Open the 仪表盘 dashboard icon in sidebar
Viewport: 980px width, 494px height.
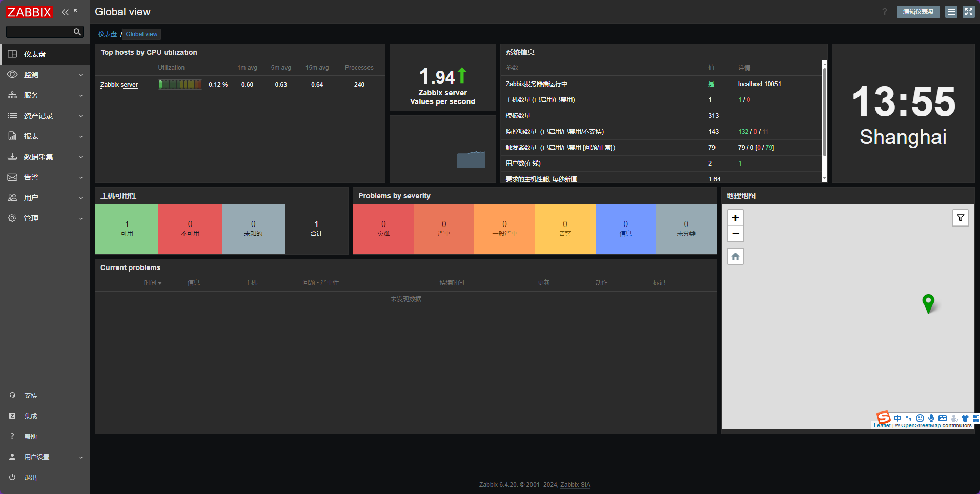pos(12,54)
